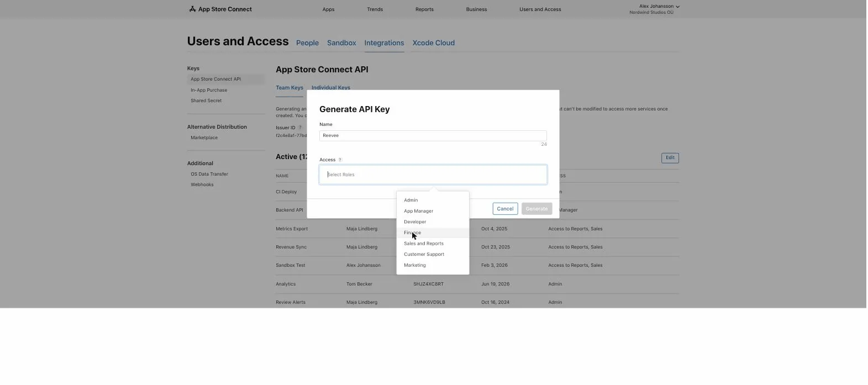This screenshot has width=868, height=385.
Task: Click Tom Becker in Analytics row
Action: (359, 284)
